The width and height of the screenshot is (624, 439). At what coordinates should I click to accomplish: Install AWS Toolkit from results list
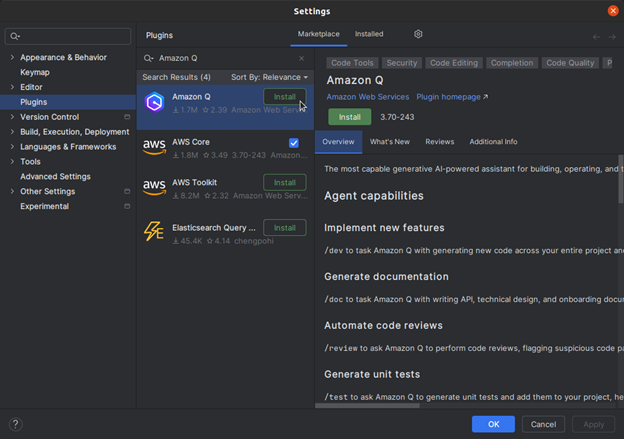tap(285, 183)
